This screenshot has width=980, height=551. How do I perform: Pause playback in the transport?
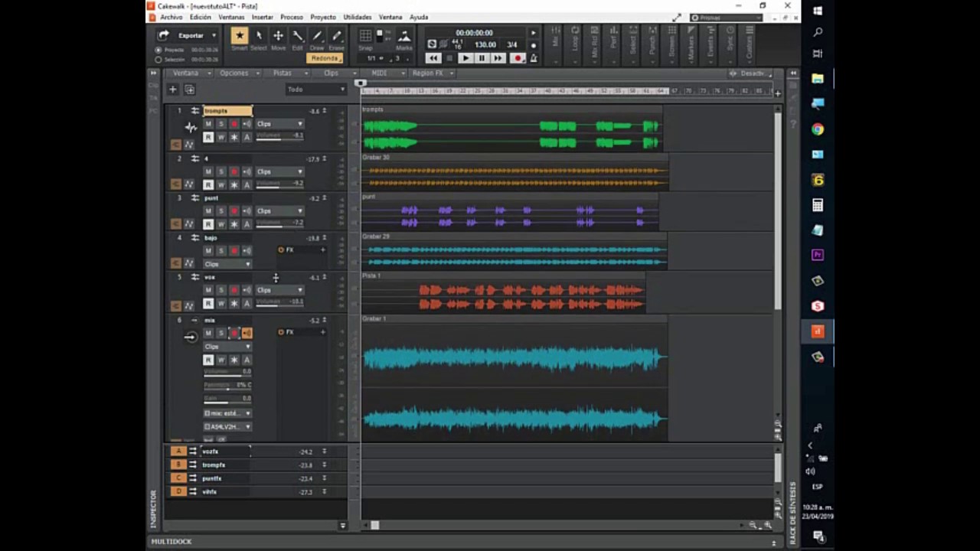482,58
